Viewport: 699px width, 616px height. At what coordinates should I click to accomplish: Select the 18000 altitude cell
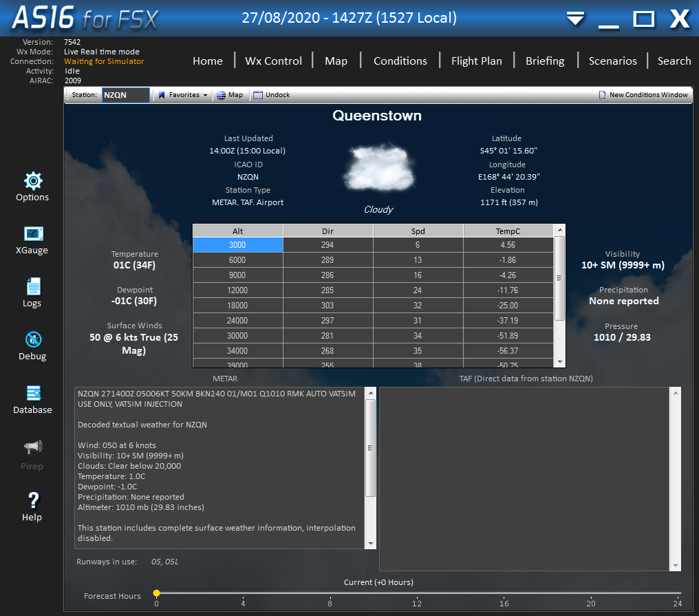(x=237, y=306)
